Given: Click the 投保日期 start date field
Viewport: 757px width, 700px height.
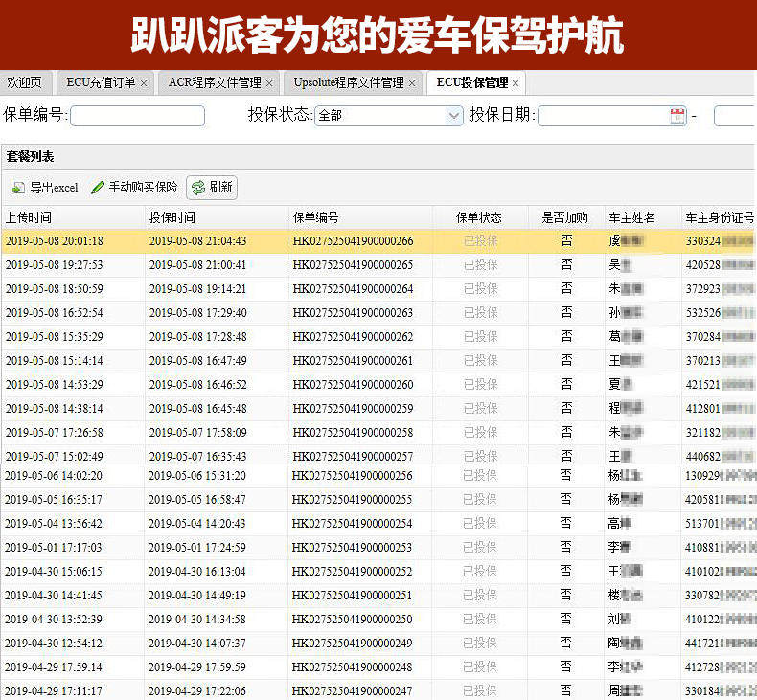Looking at the screenshot, I should point(612,116).
